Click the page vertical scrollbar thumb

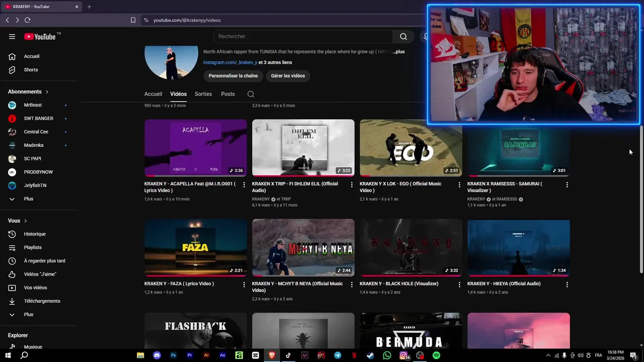tap(641, 199)
